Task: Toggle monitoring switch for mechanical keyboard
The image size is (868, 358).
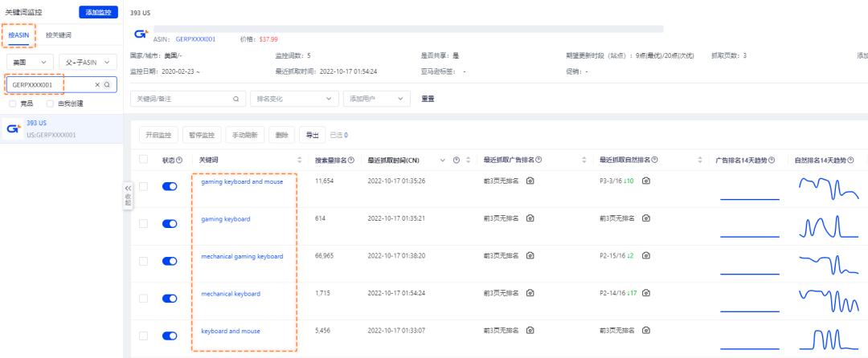Action: click(x=170, y=299)
